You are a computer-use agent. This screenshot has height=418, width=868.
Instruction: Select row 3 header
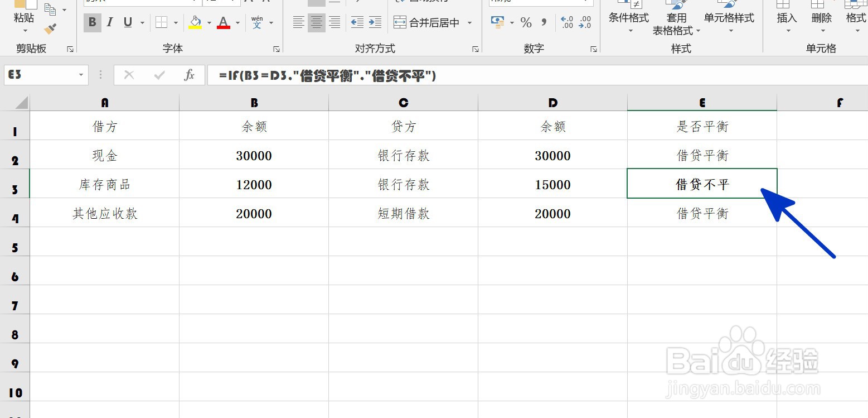click(x=15, y=184)
